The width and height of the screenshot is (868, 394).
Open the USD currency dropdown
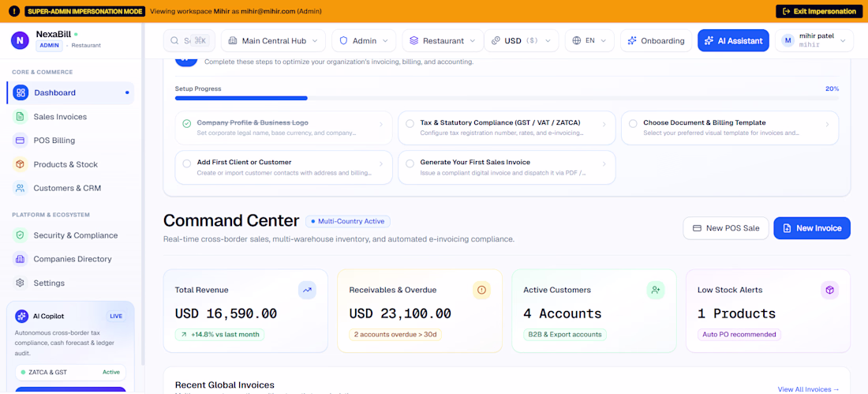point(521,40)
